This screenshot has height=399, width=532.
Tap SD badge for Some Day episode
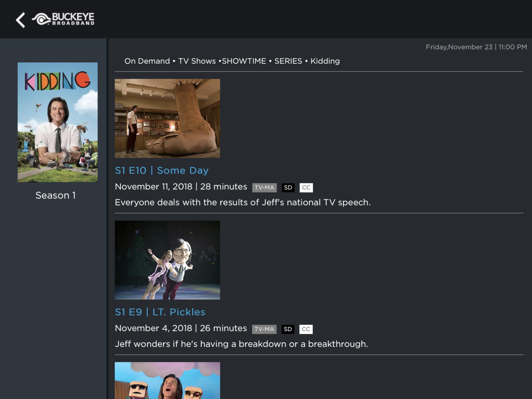(x=288, y=188)
